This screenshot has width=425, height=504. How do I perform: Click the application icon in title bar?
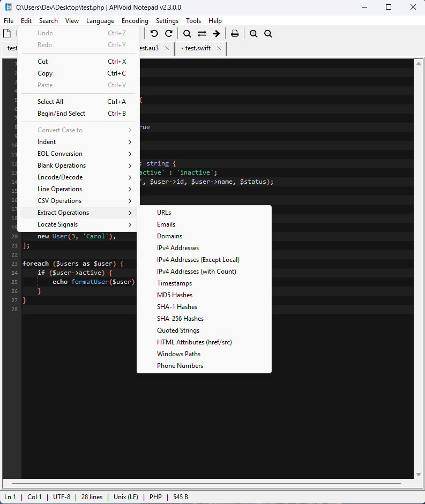9,7
